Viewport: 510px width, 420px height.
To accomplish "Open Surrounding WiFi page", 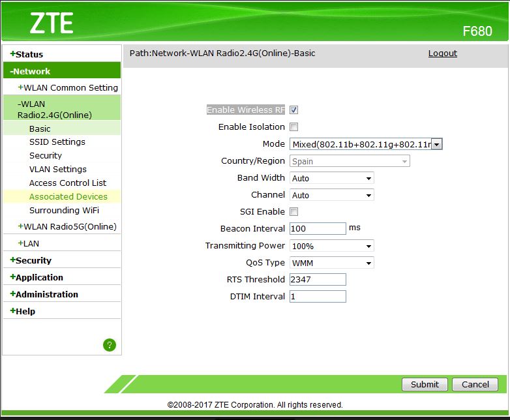I will (x=62, y=210).
